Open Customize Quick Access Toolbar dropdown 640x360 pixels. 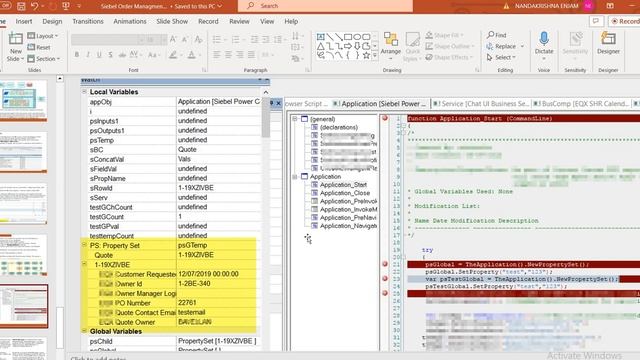79,6
